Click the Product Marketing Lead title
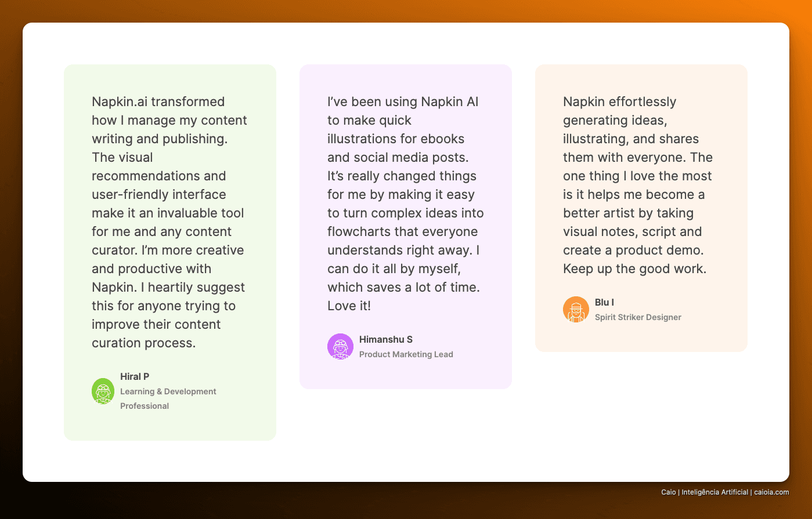Viewport: 812px width, 519px height. coord(406,354)
